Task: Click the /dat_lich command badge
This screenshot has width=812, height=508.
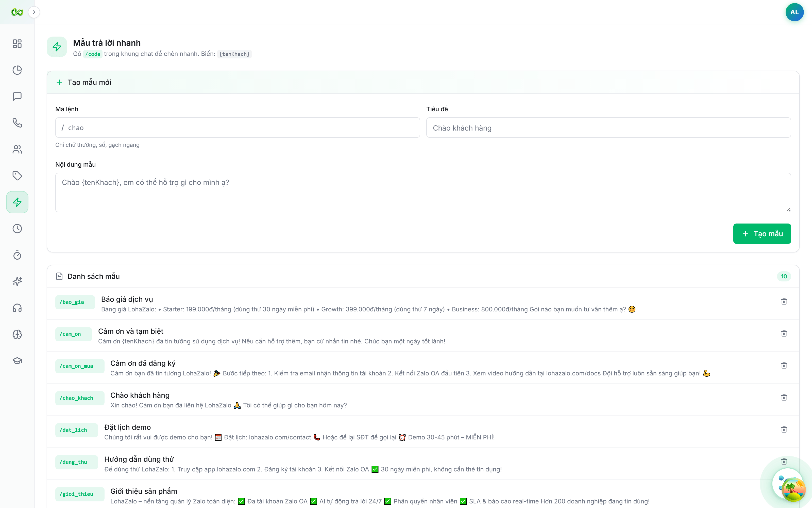Action: [76, 430]
